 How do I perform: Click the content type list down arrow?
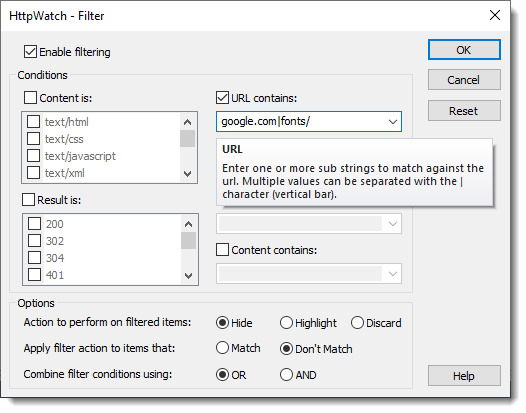(x=188, y=174)
